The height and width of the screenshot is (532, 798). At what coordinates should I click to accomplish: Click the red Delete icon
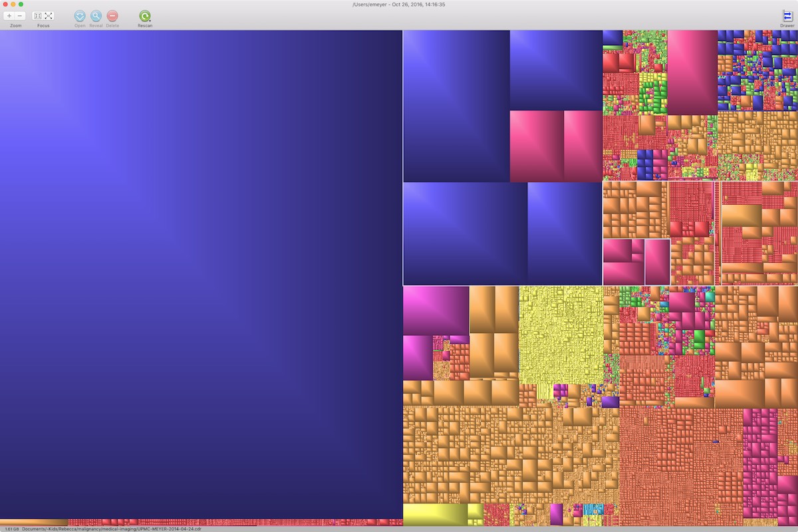(112, 15)
